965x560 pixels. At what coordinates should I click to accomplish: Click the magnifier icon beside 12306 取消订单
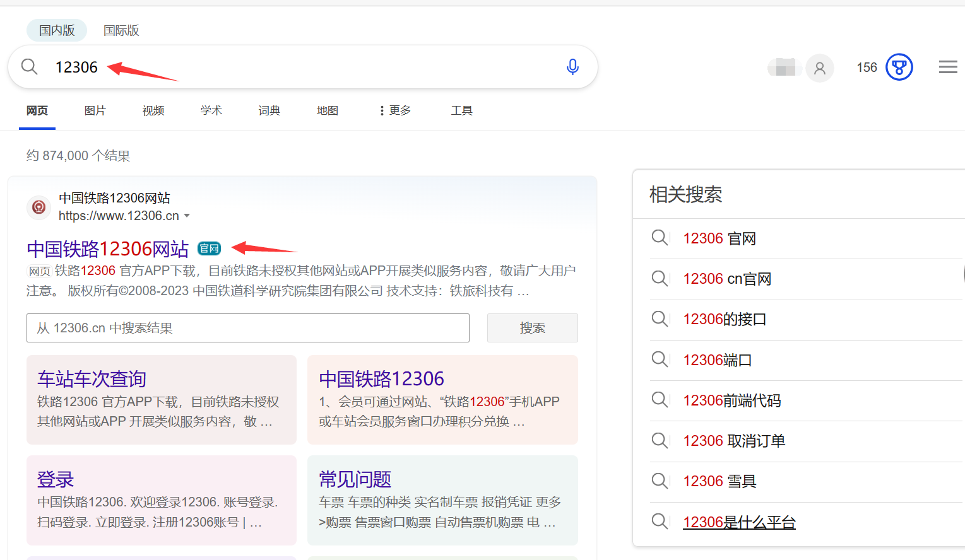(x=660, y=440)
